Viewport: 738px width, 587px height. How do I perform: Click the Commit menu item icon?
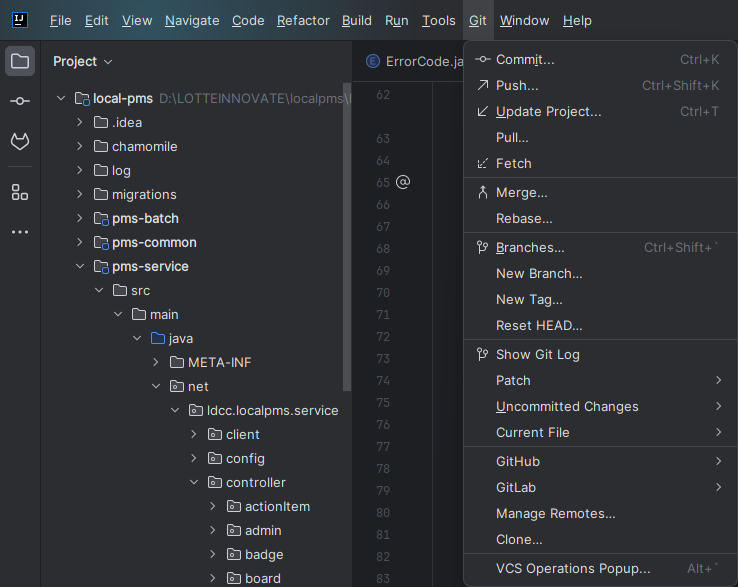click(x=483, y=59)
